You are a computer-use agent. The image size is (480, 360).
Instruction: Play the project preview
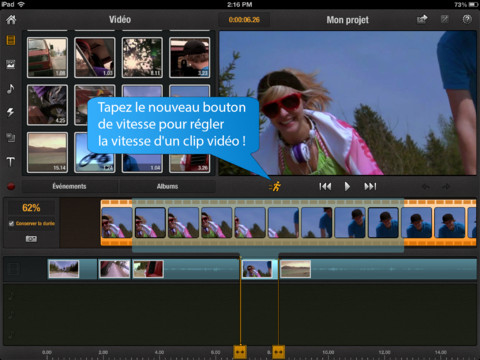point(347,186)
